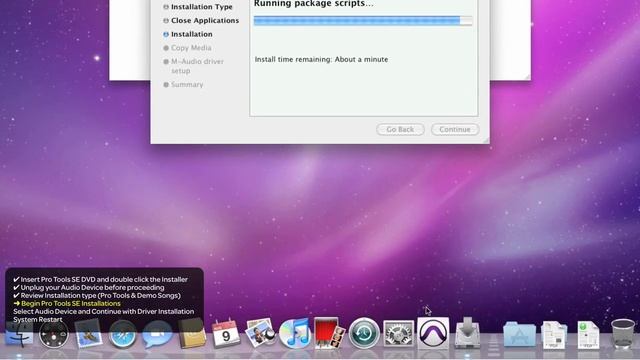The width and height of the screenshot is (640, 360).
Task: Open the Downloads stack beside the Trash
Action: 588,335
